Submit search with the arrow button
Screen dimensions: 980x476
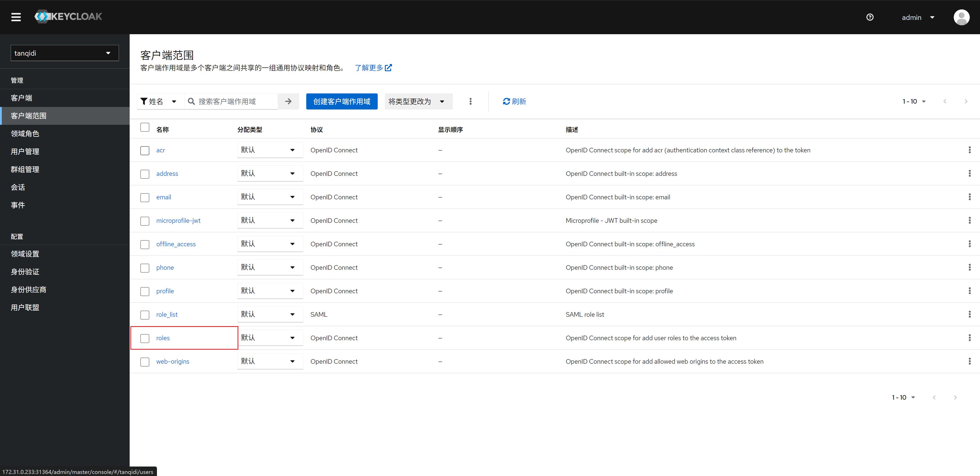(288, 102)
